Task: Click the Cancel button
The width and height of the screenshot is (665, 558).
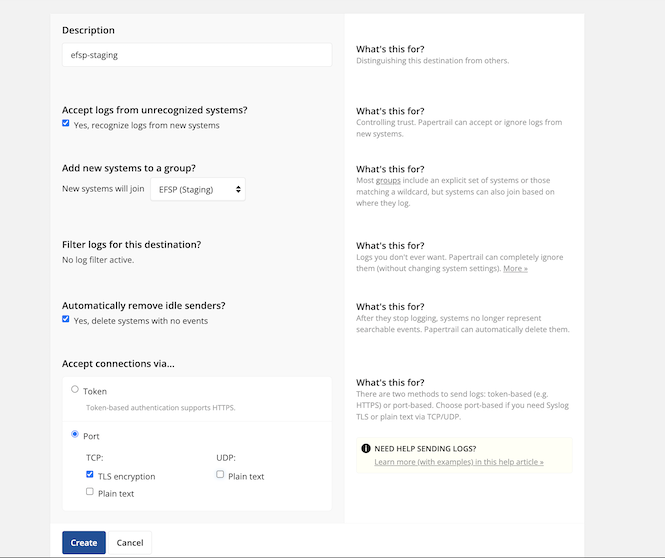Action: click(x=130, y=543)
